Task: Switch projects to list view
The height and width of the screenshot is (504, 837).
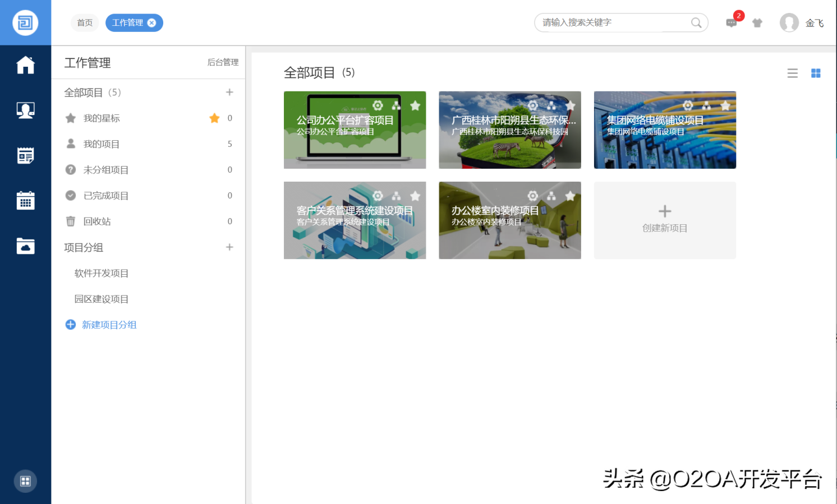Action: 792,73
